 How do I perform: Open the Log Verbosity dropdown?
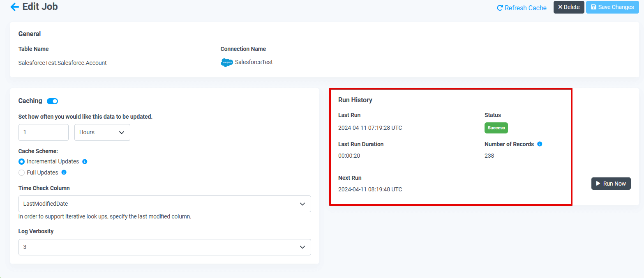click(x=164, y=247)
